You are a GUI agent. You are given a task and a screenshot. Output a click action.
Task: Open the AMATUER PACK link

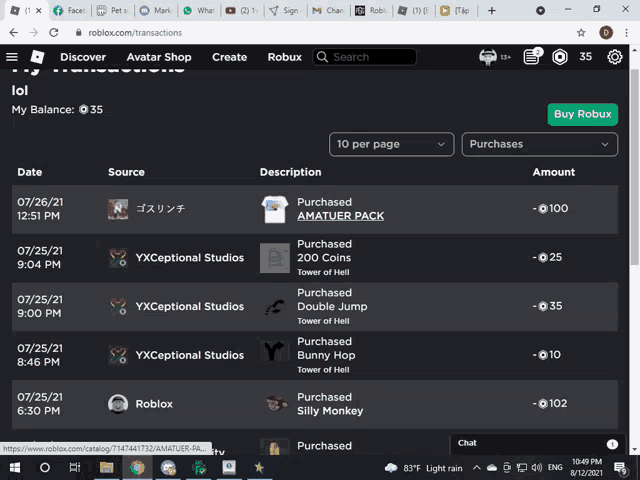pyautogui.click(x=340, y=216)
